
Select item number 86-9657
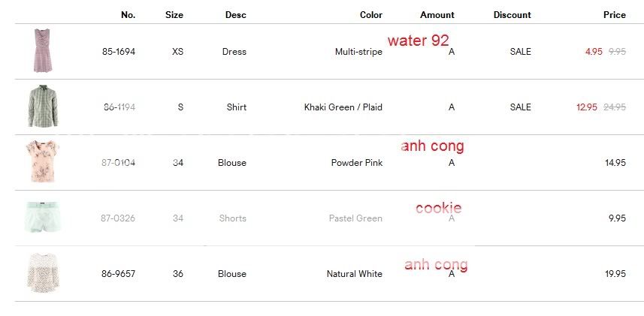click(x=119, y=274)
